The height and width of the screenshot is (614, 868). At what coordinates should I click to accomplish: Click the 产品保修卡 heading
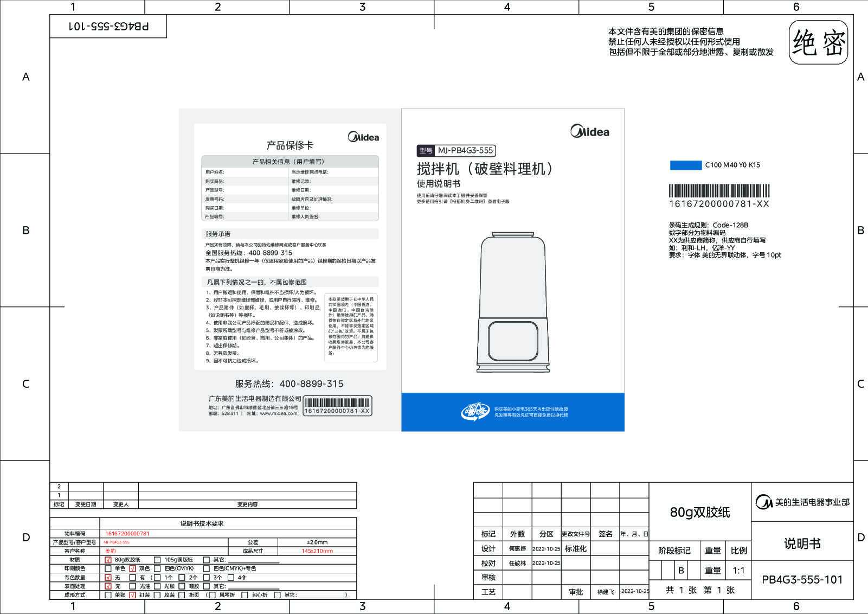tap(290, 145)
